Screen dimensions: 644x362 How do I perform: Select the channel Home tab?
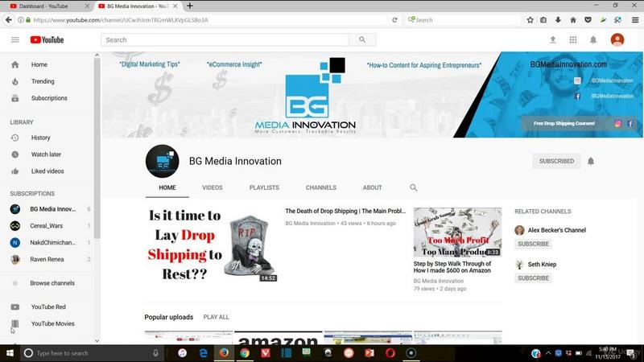[x=167, y=187]
